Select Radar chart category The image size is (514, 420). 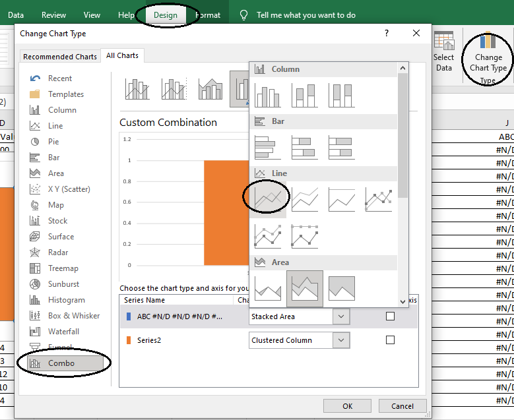[58, 253]
